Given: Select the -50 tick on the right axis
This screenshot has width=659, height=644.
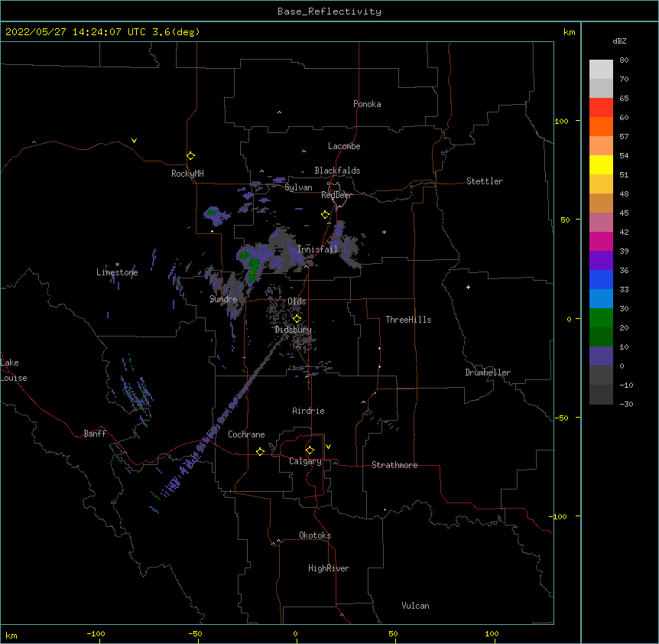Looking at the screenshot, I should coord(561,418).
